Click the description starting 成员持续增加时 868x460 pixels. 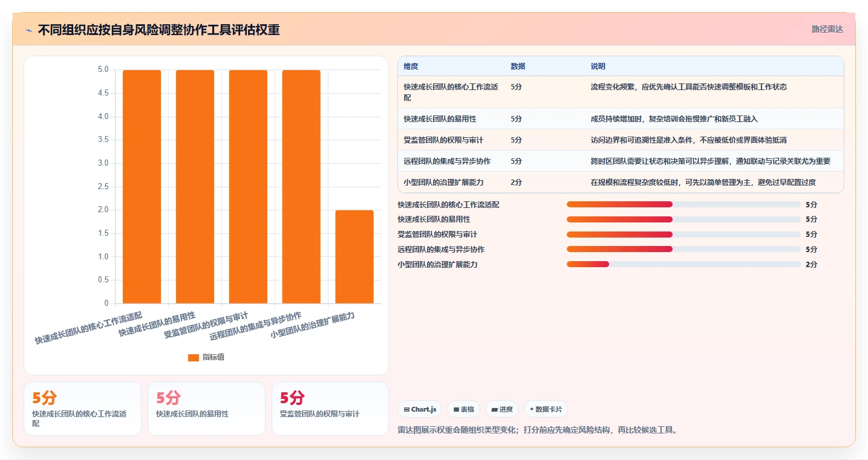(674, 118)
